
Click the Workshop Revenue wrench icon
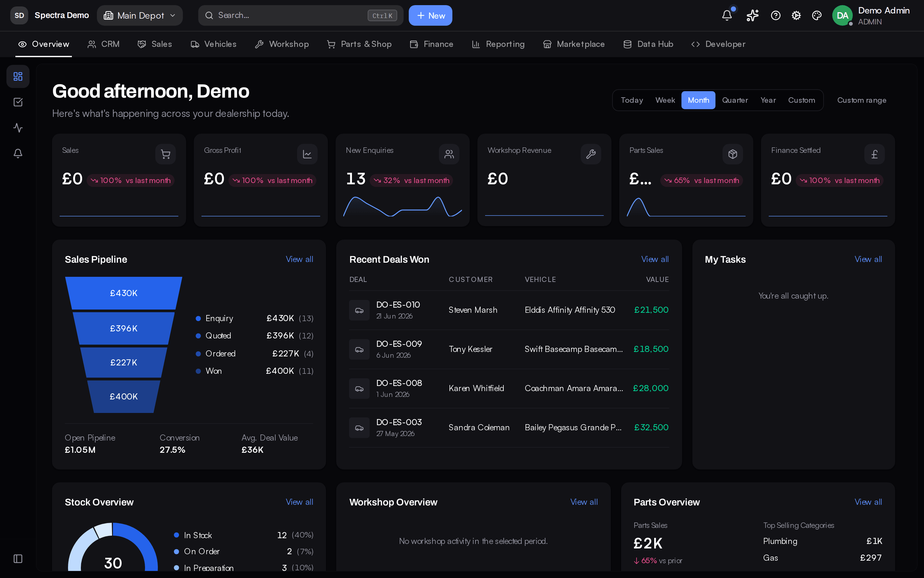point(591,154)
